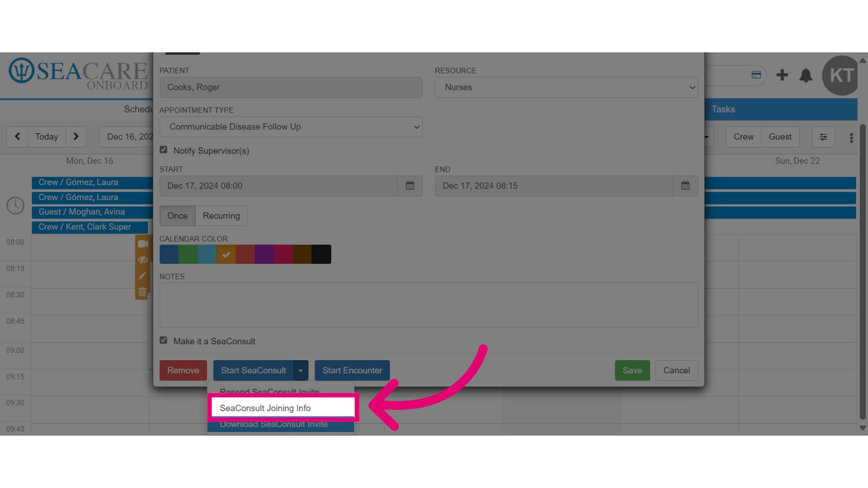The width and height of the screenshot is (868, 488).
Task: Pick the teal calendar color
Action: tap(207, 254)
